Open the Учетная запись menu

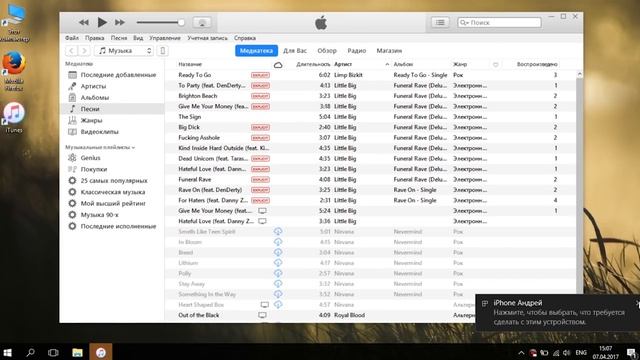207,38
